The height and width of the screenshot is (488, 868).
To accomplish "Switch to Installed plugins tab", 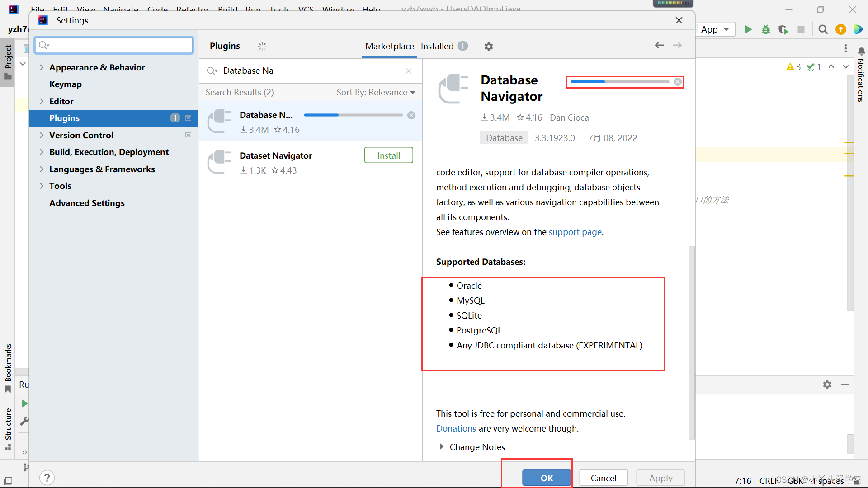I will coord(444,46).
